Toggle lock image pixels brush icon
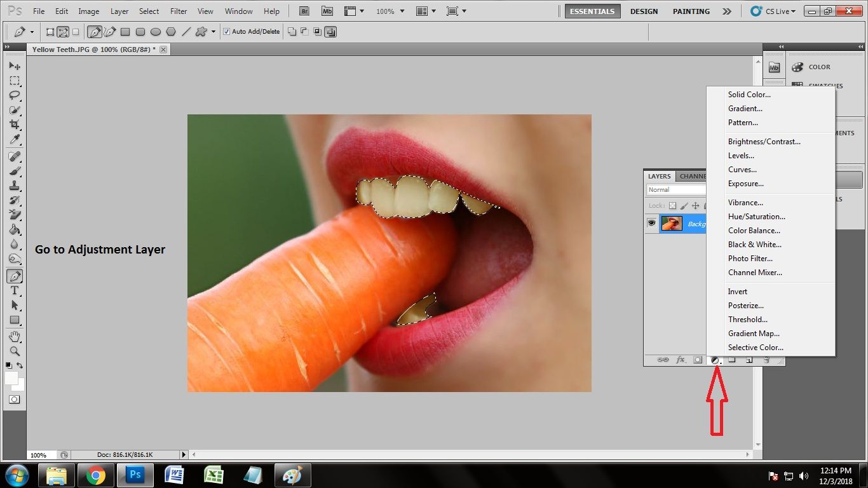The width and height of the screenshot is (868, 488). [684, 206]
